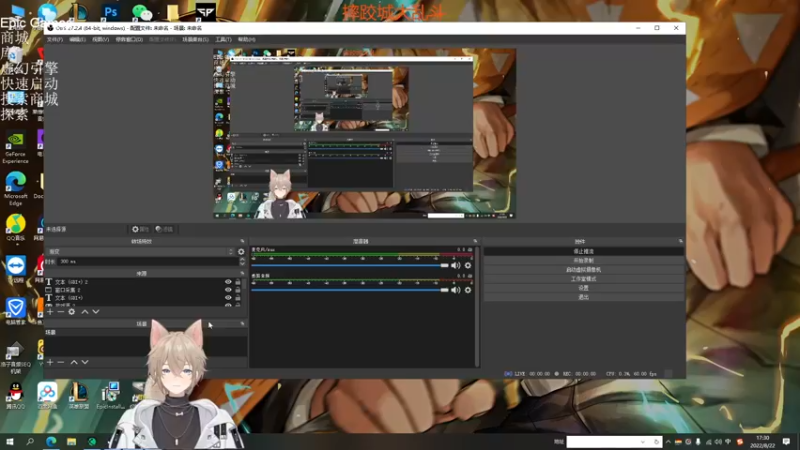
Task: Move the selected scene up
Action: [x=74, y=362]
